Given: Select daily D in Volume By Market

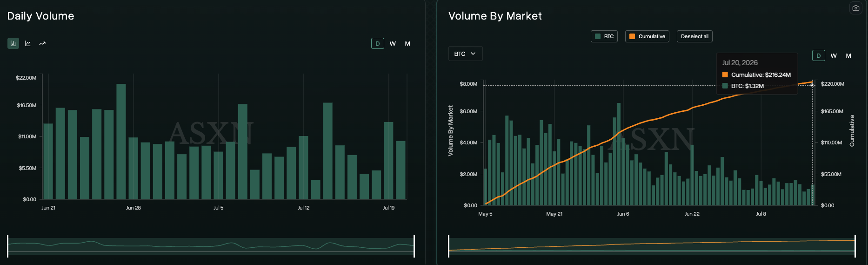Looking at the screenshot, I should pos(819,55).
